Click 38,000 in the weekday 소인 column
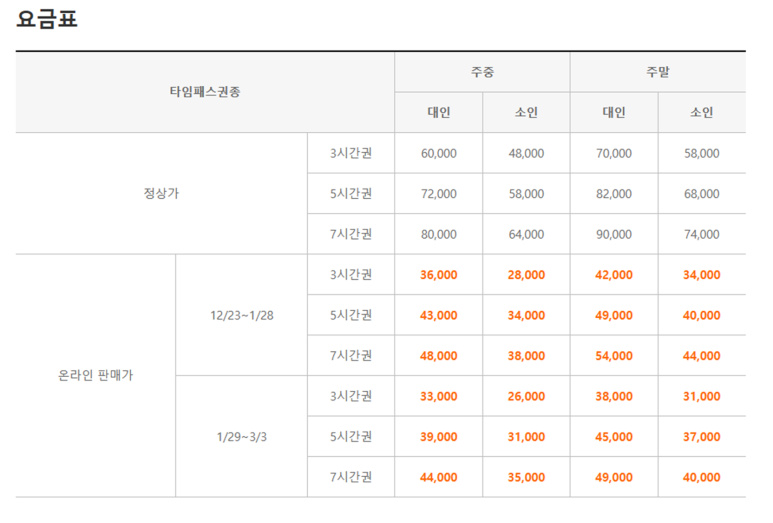Screen dimensions: 773x523 [x=526, y=355]
